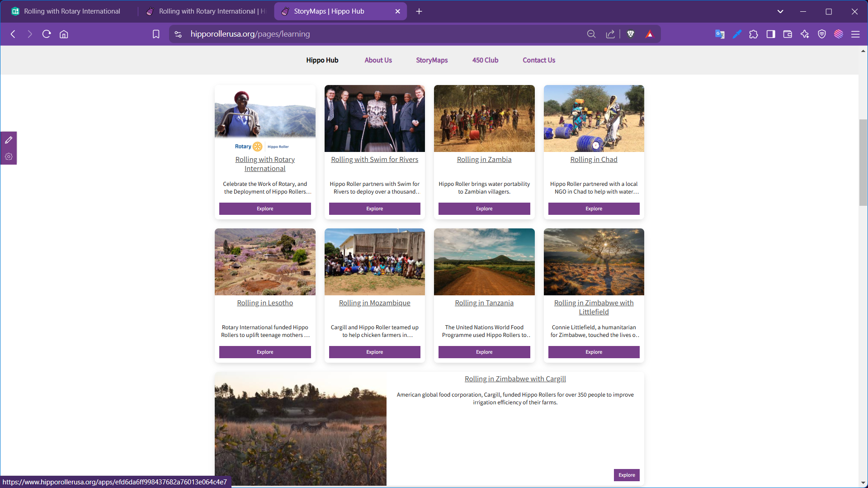
Task: Open the 450 Club menu item
Action: tap(485, 60)
